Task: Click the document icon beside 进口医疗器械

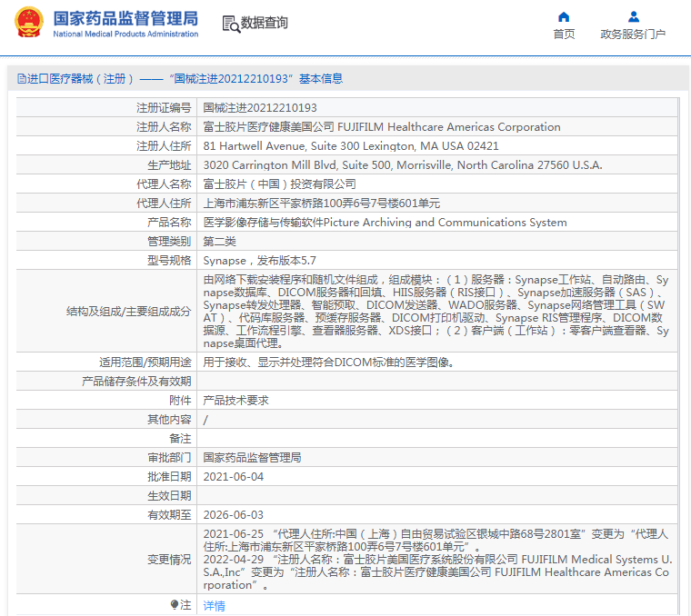Action: tap(22, 79)
